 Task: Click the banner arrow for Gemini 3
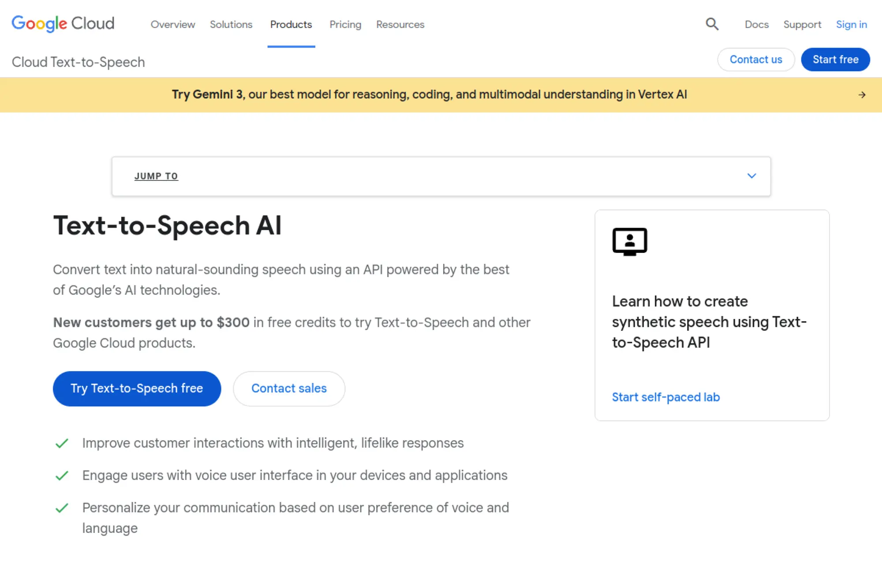pyautogui.click(x=862, y=94)
